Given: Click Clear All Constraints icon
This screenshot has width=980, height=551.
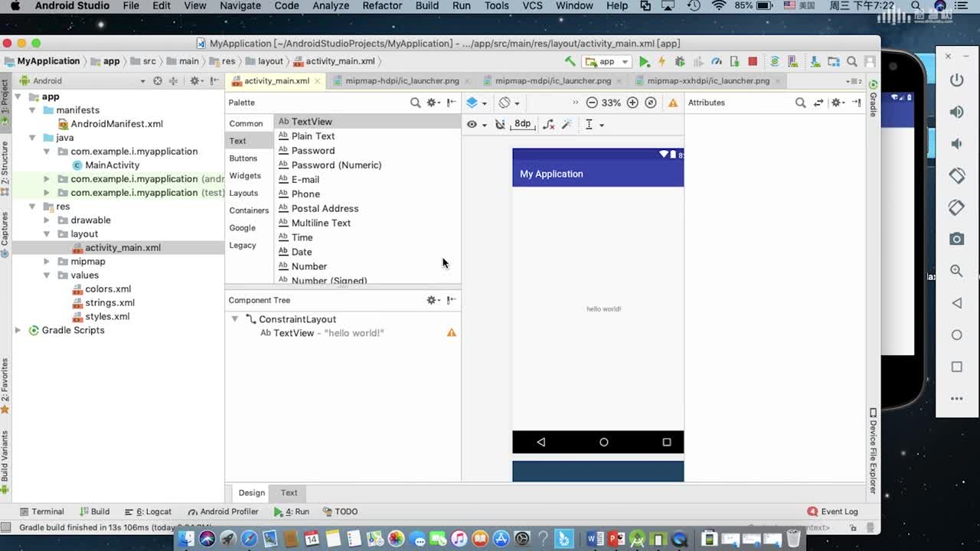Looking at the screenshot, I should click(x=548, y=124).
